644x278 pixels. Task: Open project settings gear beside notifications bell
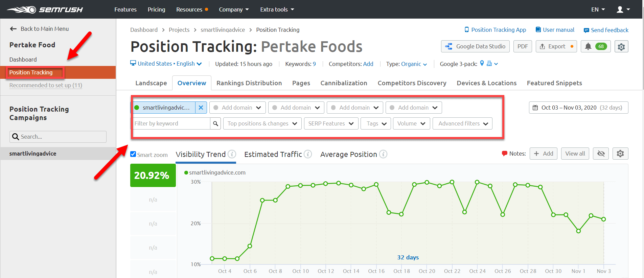pyautogui.click(x=621, y=47)
